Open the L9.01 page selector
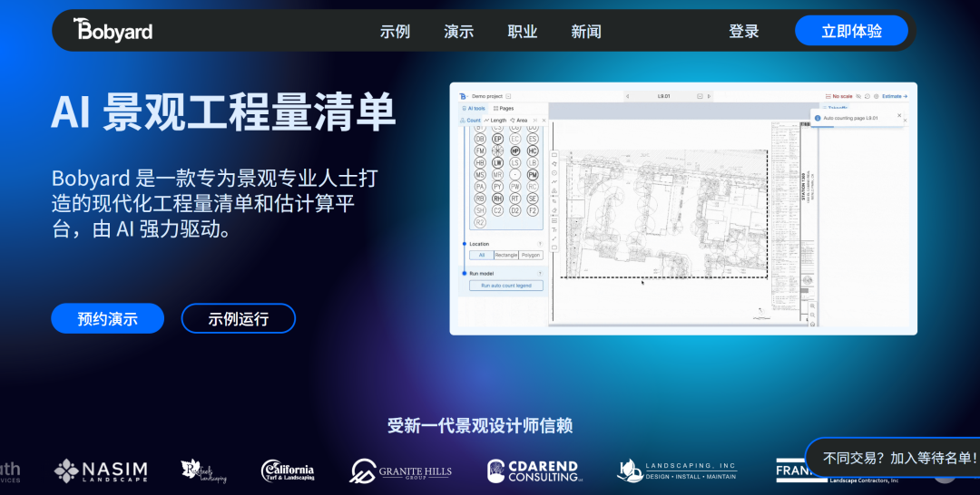Screen dimensions: 980x495 [x=700, y=96]
